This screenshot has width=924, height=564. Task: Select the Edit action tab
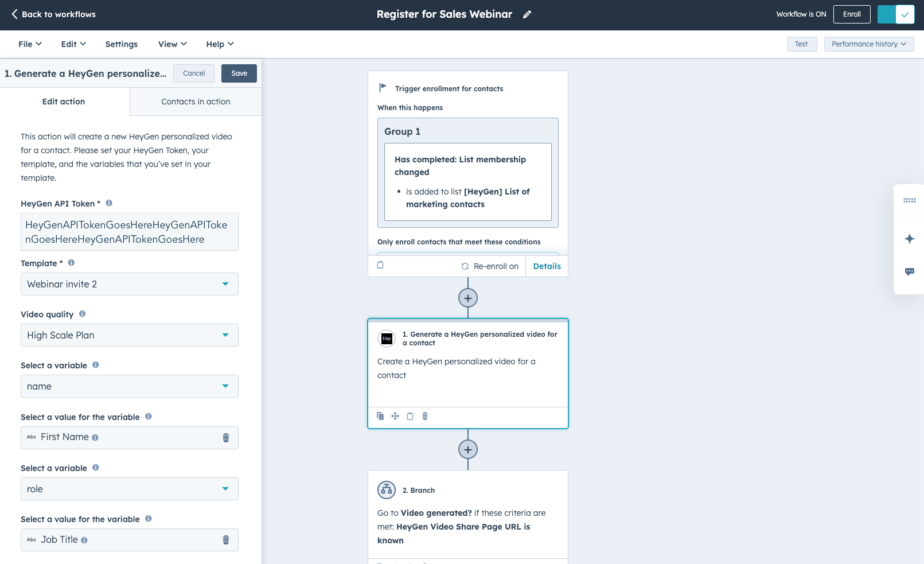click(x=64, y=102)
